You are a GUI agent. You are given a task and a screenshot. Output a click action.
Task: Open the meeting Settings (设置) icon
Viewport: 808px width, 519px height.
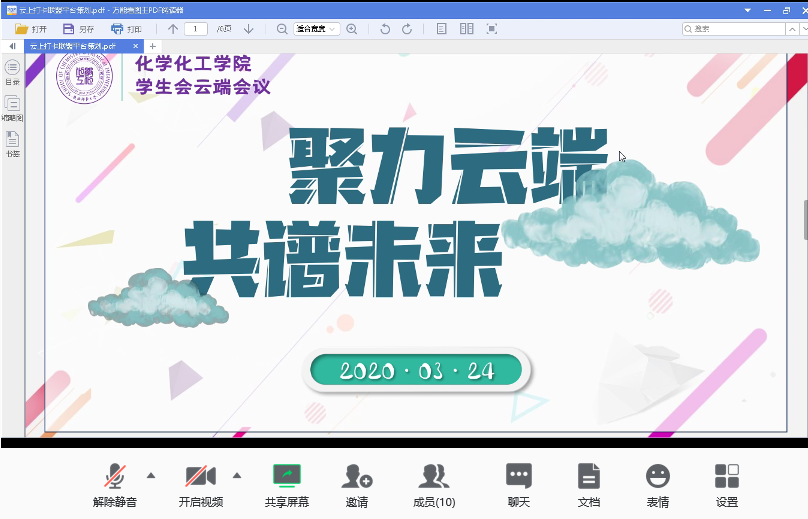tap(727, 477)
